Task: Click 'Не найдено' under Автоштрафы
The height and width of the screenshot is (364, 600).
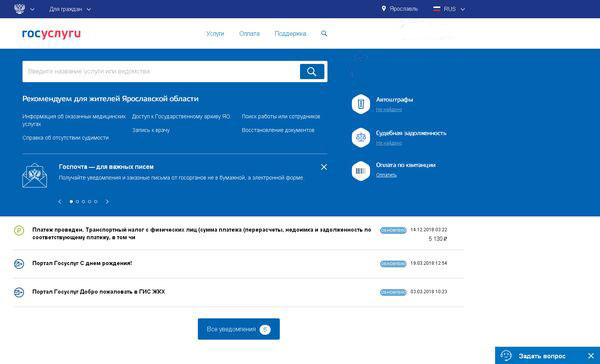Action: point(389,110)
